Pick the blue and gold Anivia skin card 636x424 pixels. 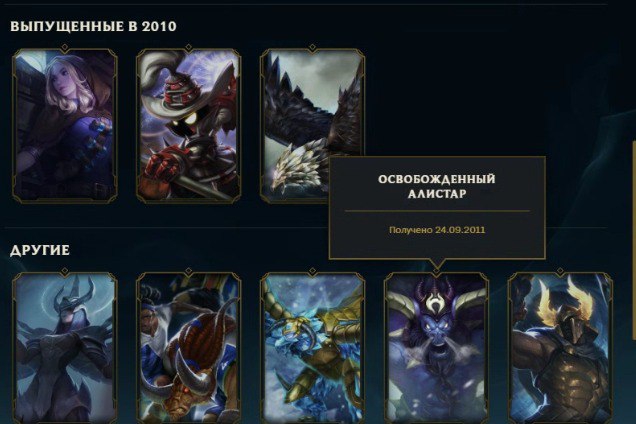pyautogui.click(x=312, y=348)
